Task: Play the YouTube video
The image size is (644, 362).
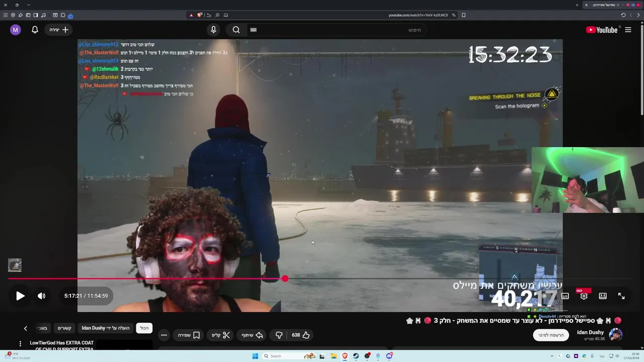Action: point(20,296)
